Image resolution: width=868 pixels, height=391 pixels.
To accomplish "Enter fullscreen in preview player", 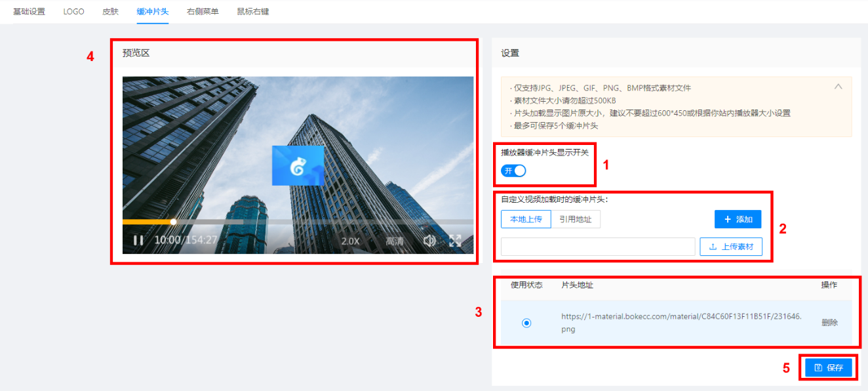I will coord(455,241).
